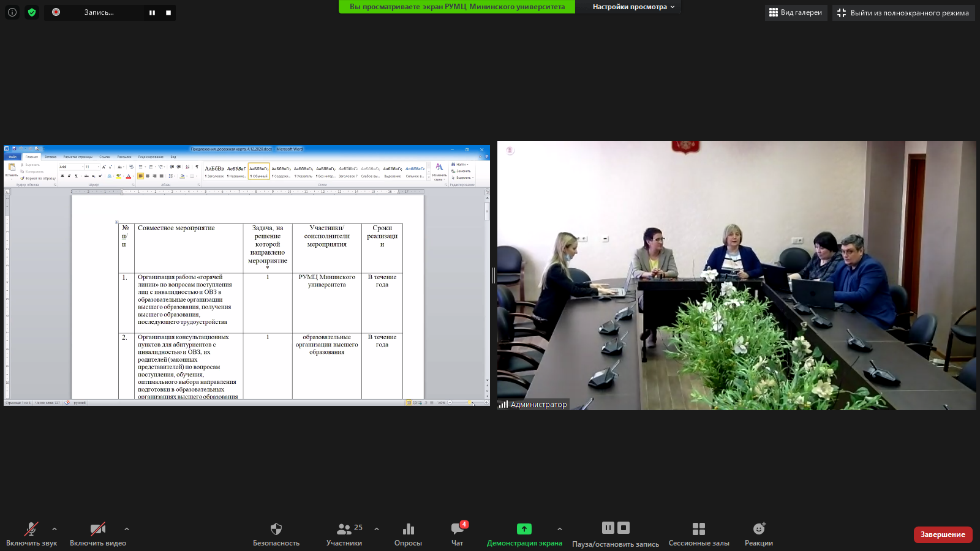
Task: Open the Security shield icon
Action: pyautogui.click(x=276, y=529)
